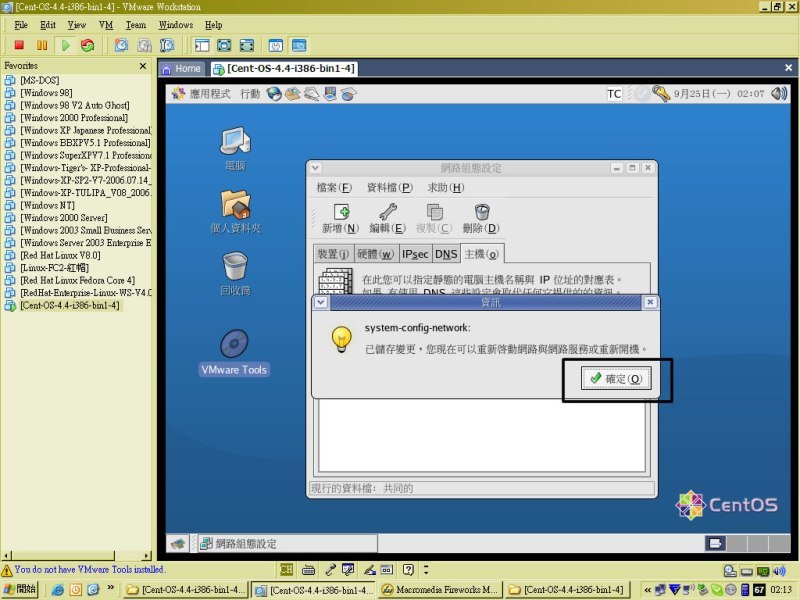Click the panel date and time clock
The height and width of the screenshot is (600, 800).
tap(719, 94)
